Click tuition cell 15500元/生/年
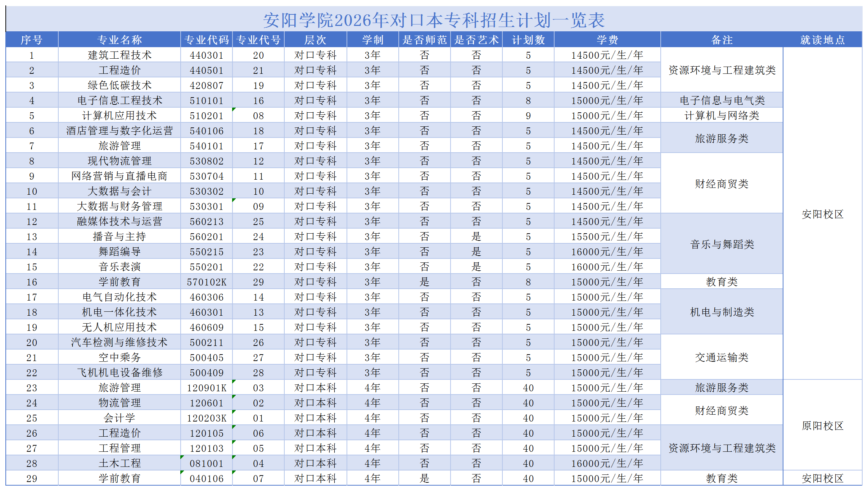Viewport: 868px width, 491px height. tap(607, 237)
